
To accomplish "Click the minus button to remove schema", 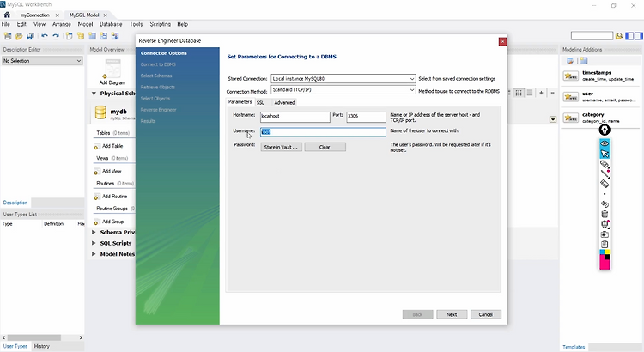I will [552, 93].
